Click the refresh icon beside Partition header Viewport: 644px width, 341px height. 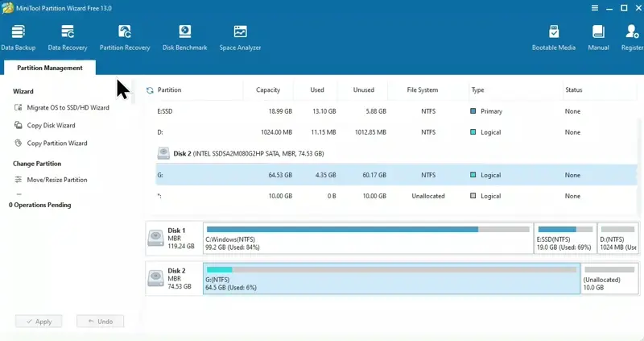(150, 90)
